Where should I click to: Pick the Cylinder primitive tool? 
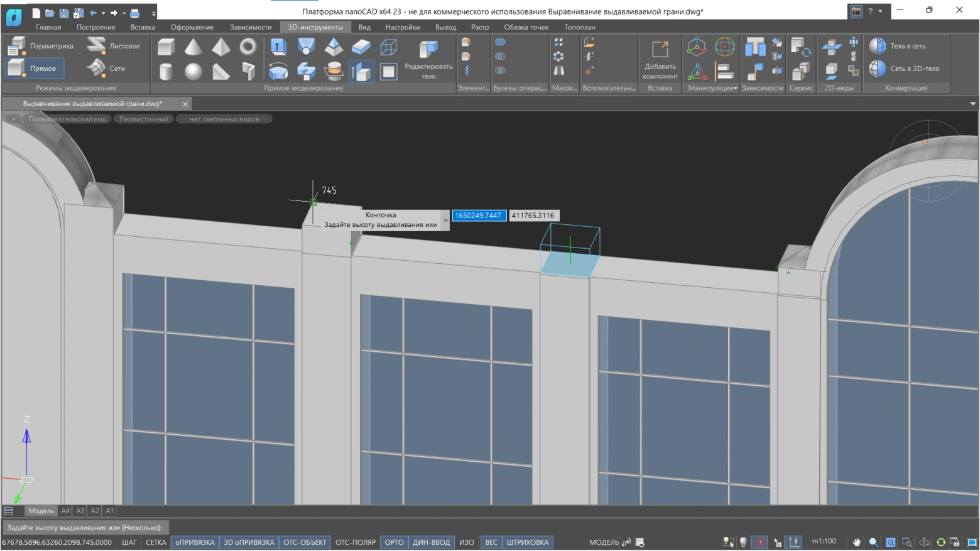pos(166,72)
